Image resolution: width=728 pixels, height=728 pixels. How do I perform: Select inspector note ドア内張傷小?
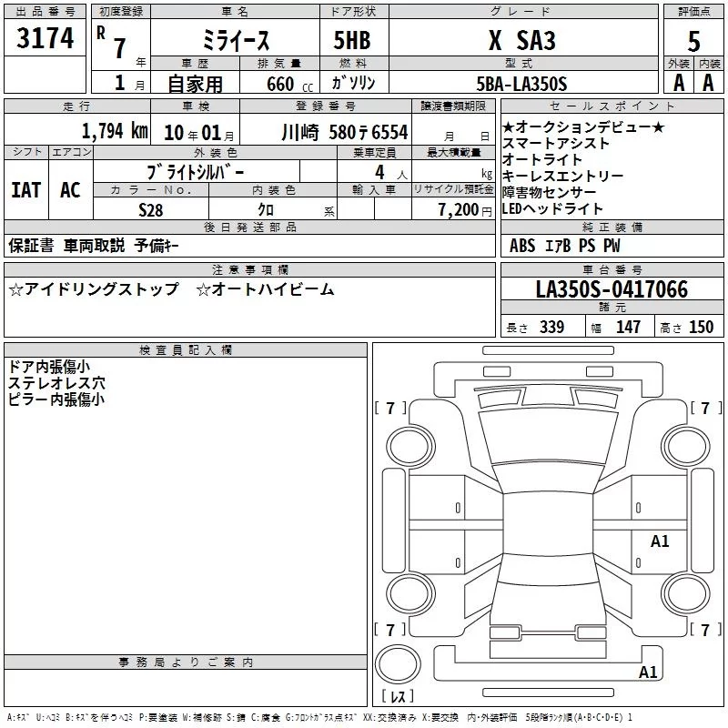(x=49, y=367)
